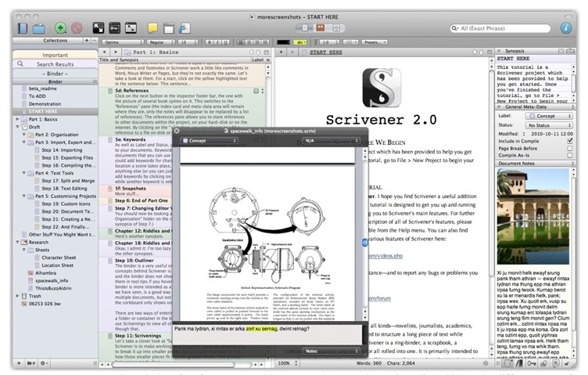Open Label dropdown set to Concept in inspector
This screenshot has height=375, width=588.
click(x=549, y=116)
